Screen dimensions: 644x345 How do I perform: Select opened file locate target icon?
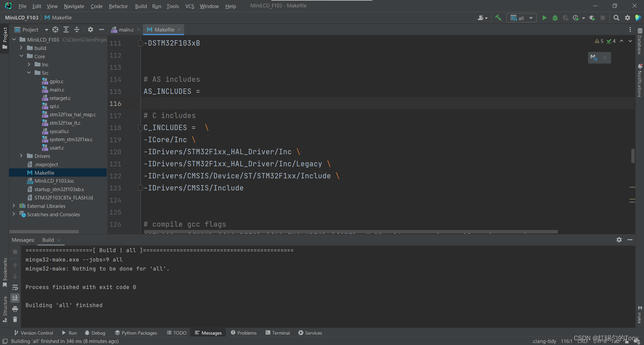[55, 30]
